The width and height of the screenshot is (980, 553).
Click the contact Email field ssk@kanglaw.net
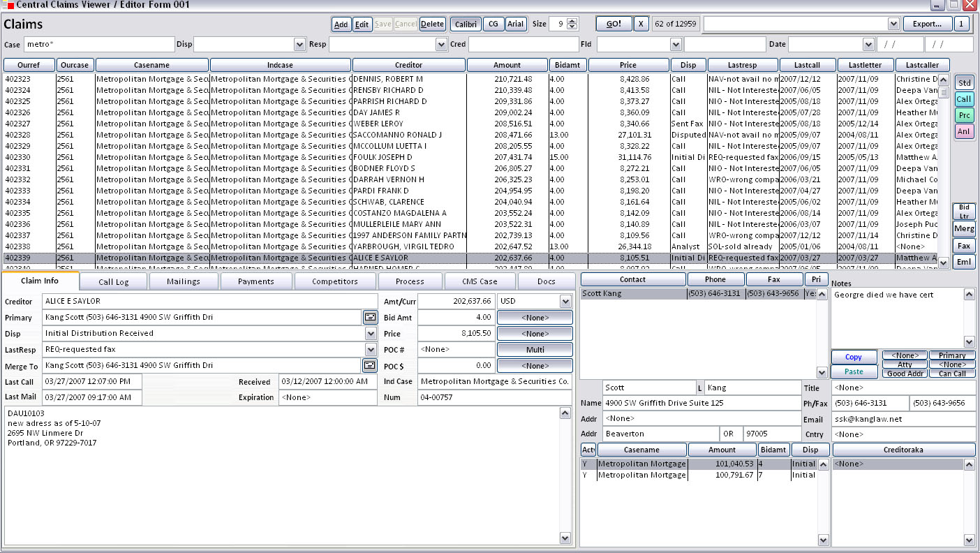click(904, 419)
